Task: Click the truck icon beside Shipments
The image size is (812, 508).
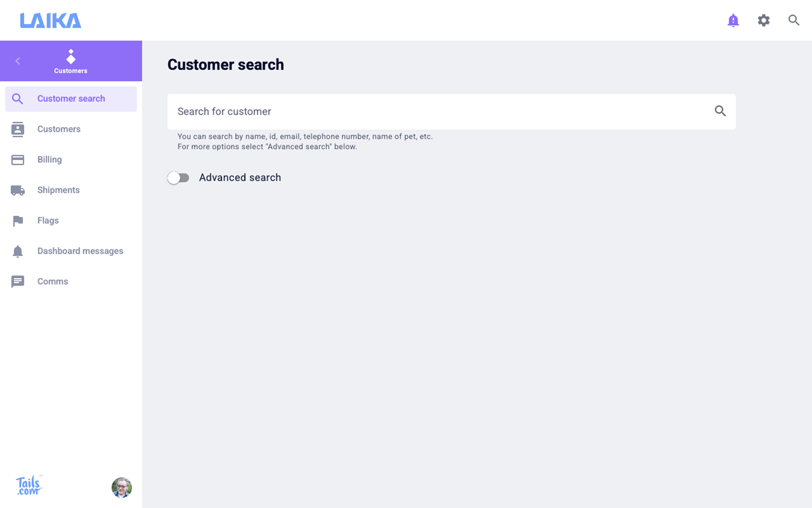Action: pos(18,190)
